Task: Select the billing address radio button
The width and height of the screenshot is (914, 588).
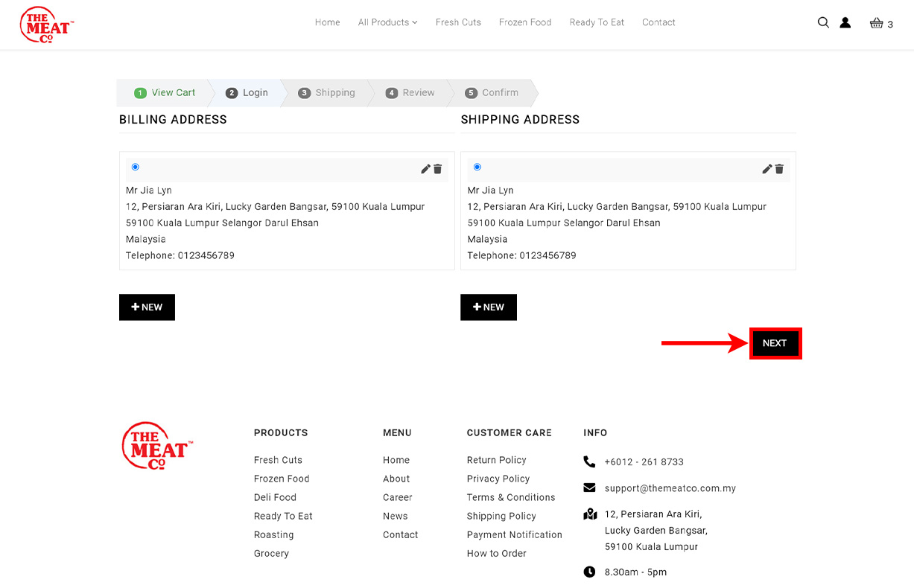Action: click(x=135, y=167)
